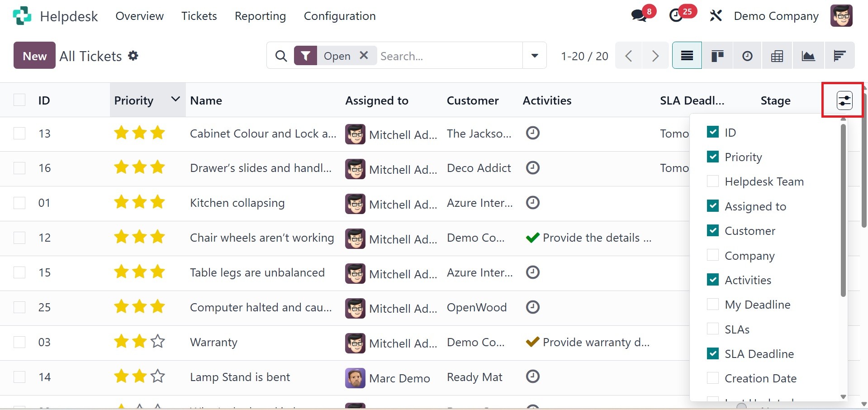Click the Search input field
The height and width of the screenshot is (410, 868).
[x=448, y=56]
